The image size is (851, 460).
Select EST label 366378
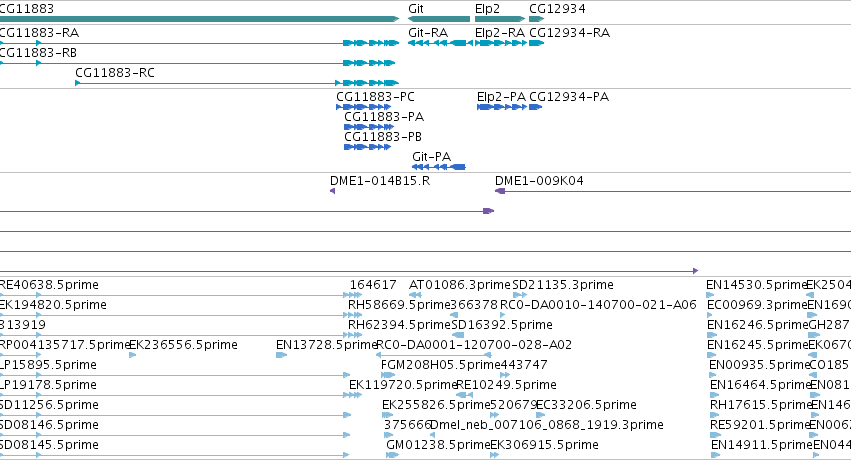tap(474, 305)
